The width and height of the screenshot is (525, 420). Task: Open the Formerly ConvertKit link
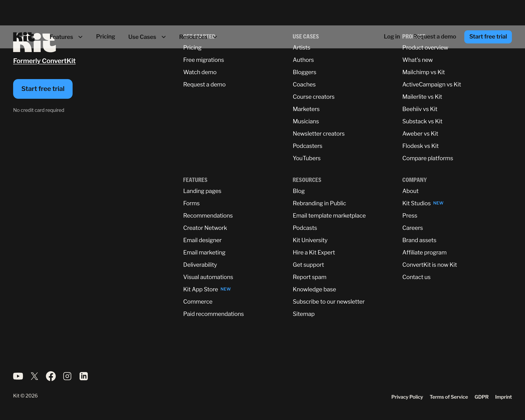click(x=44, y=61)
